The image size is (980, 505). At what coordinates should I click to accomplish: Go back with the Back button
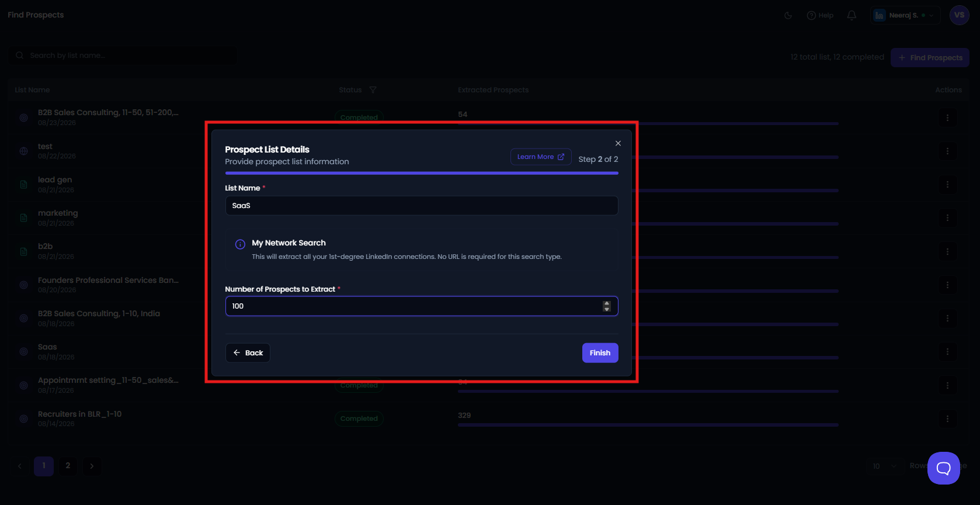(248, 353)
